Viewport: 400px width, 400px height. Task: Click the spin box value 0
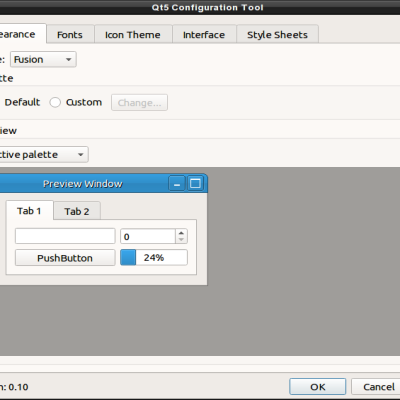pos(148,236)
